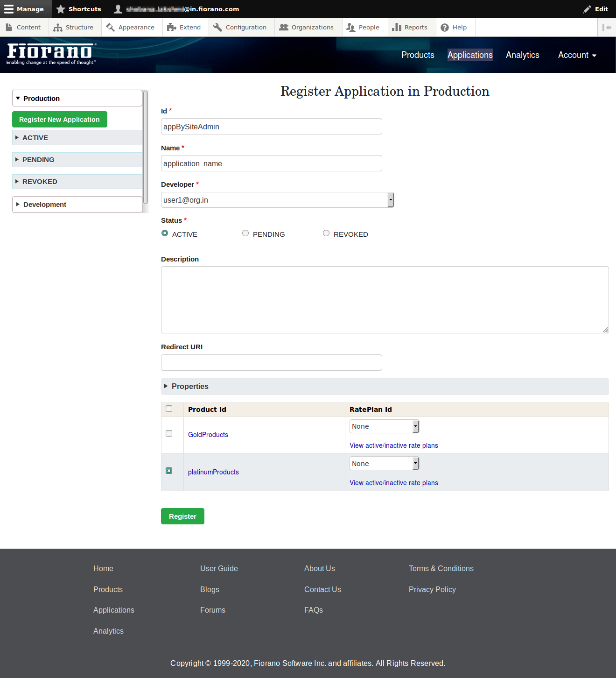The image size is (616, 678).
Task: Open the Blogs footer link
Action: point(210,589)
